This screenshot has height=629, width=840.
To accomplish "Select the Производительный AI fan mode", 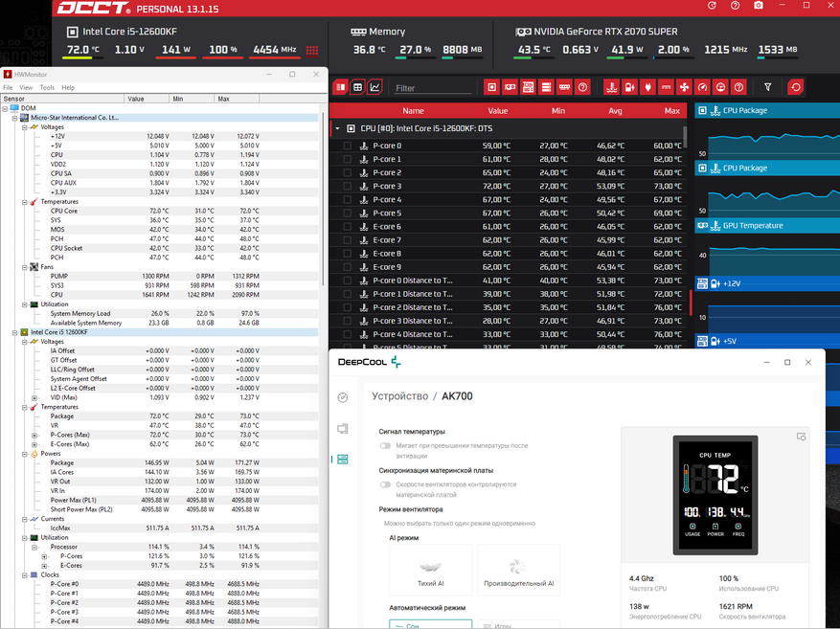I will [x=518, y=572].
